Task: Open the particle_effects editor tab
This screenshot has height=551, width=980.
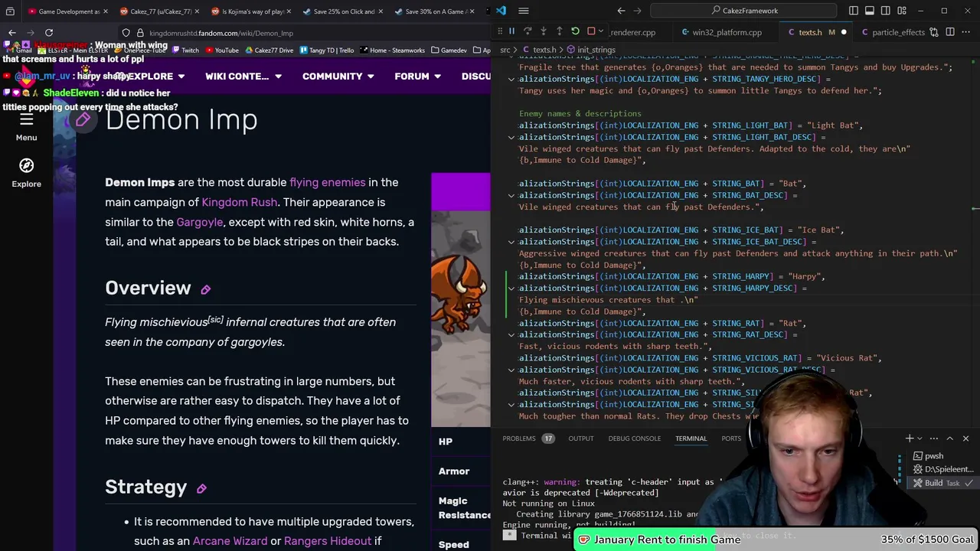Action: tap(893, 32)
